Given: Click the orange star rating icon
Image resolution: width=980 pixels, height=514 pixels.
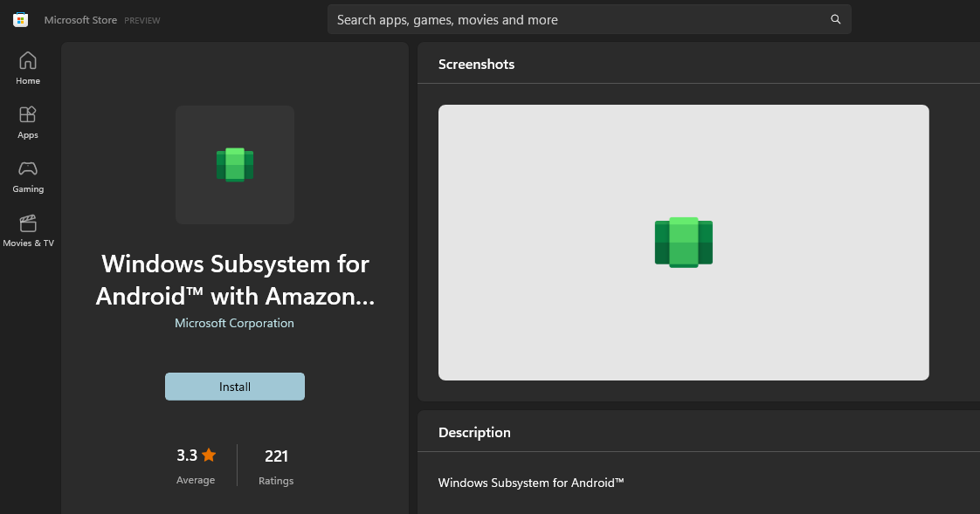Looking at the screenshot, I should click(209, 455).
